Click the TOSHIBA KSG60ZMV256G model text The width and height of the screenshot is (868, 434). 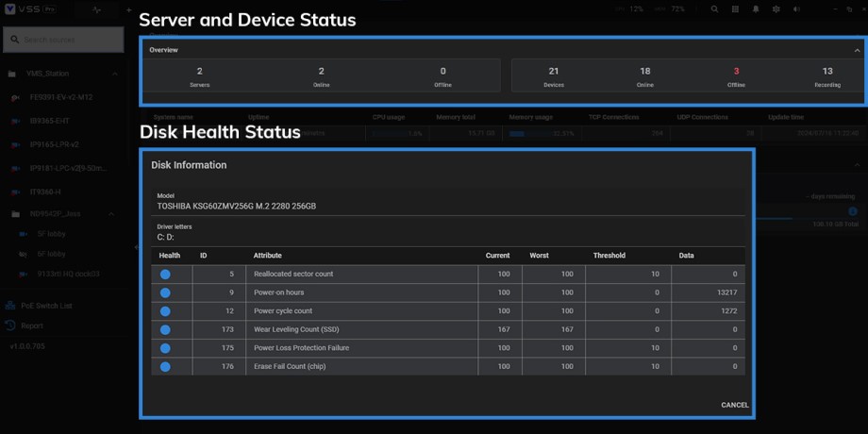[237, 206]
